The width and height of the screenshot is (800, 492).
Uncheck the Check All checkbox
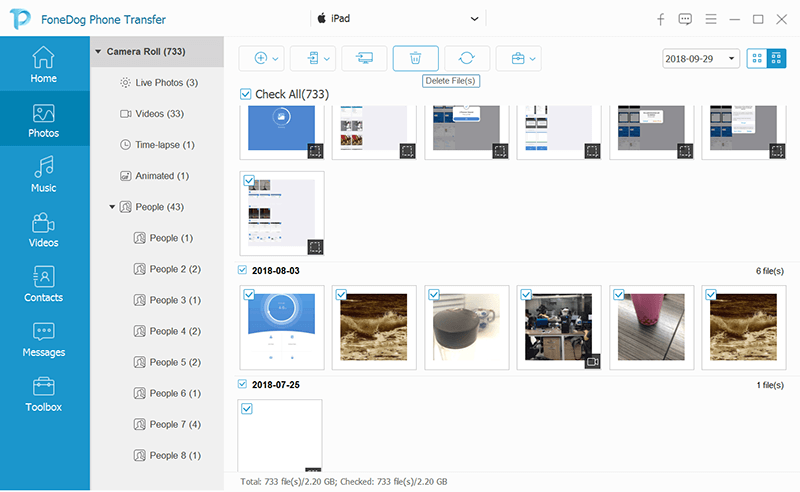246,94
